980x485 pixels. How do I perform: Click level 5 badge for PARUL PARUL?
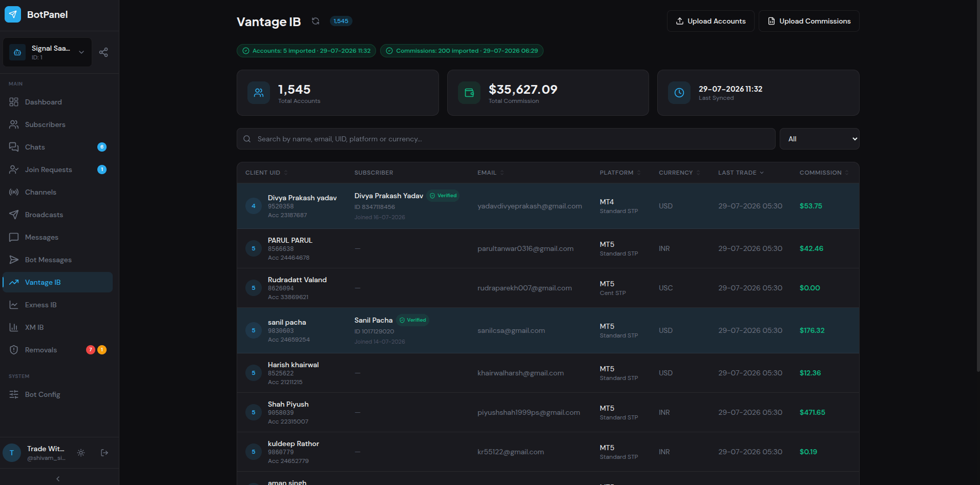click(x=254, y=248)
